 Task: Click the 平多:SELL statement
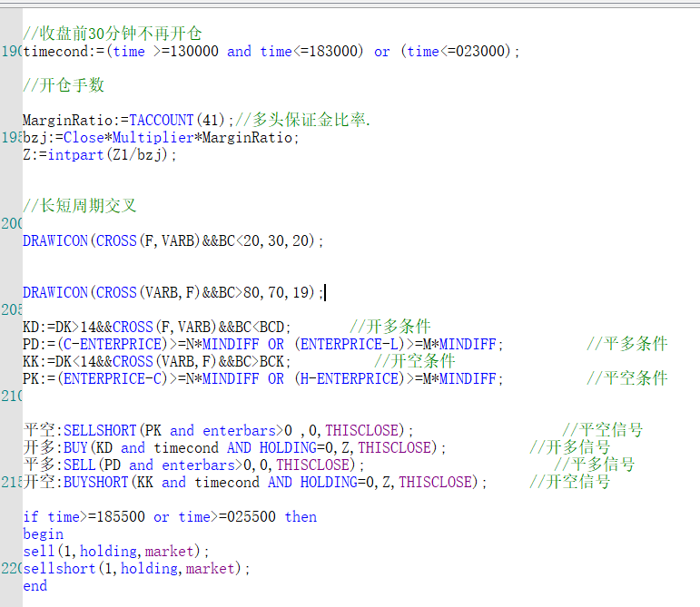pyautogui.click(x=193, y=465)
